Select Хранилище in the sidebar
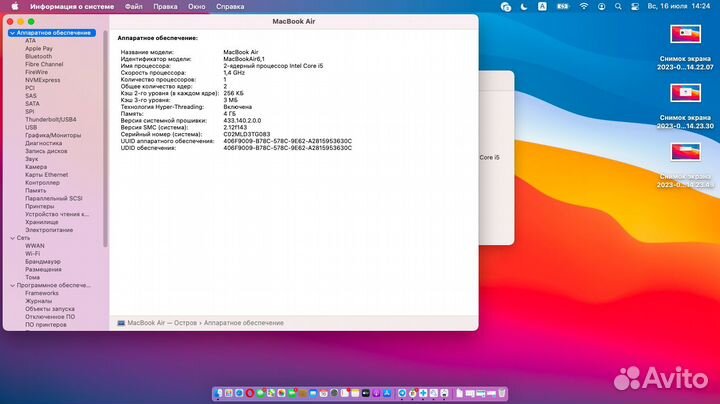 (x=42, y=222)
